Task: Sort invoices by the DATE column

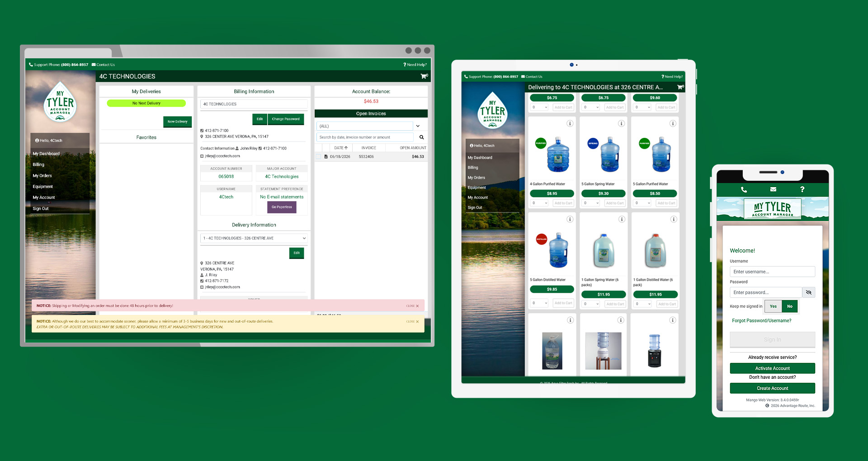Action: point(341,148)
